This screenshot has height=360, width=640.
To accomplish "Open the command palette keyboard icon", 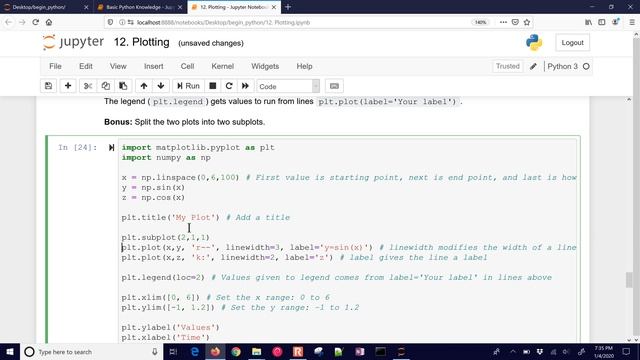I will click(x=334, y=86).
